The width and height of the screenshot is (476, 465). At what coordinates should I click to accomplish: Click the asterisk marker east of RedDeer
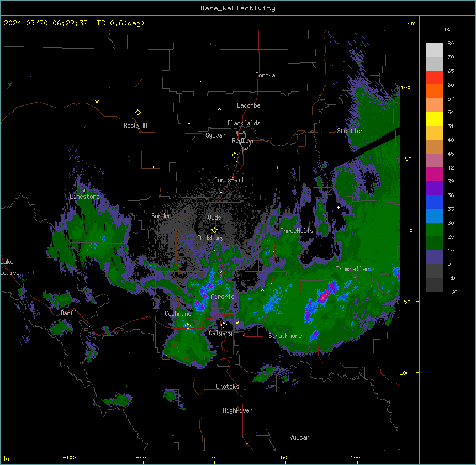277,167
